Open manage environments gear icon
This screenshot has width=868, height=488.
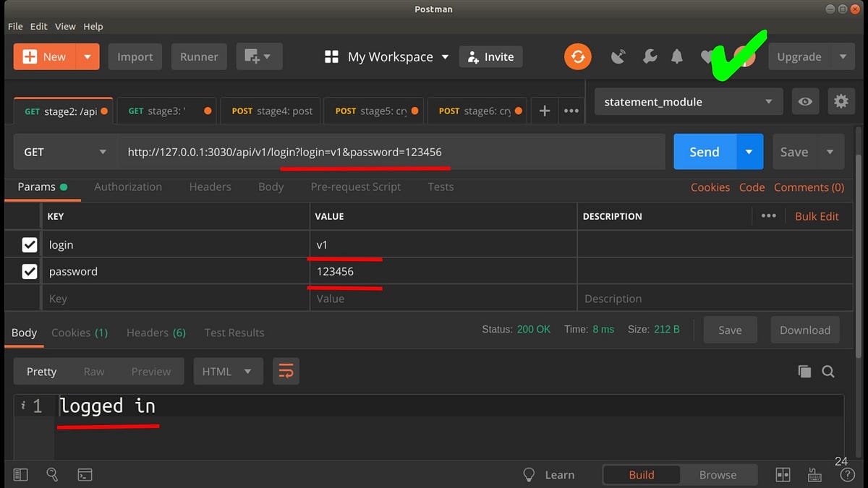(841, 102)
